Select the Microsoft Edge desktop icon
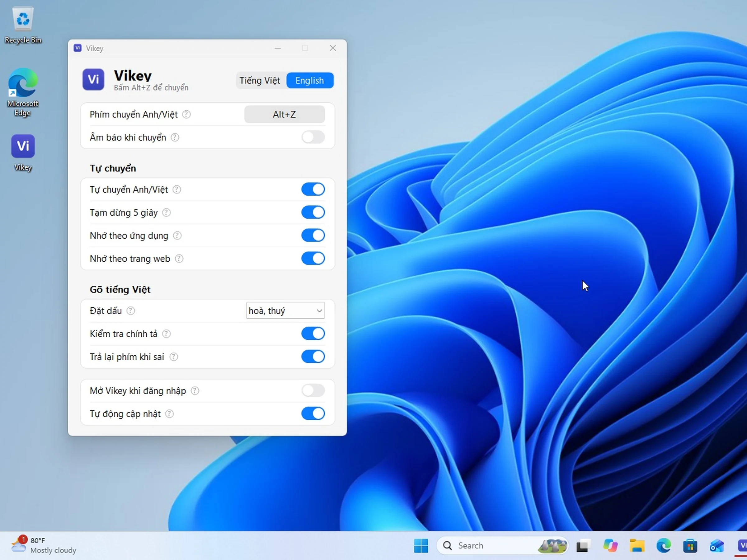 (23, 92)
